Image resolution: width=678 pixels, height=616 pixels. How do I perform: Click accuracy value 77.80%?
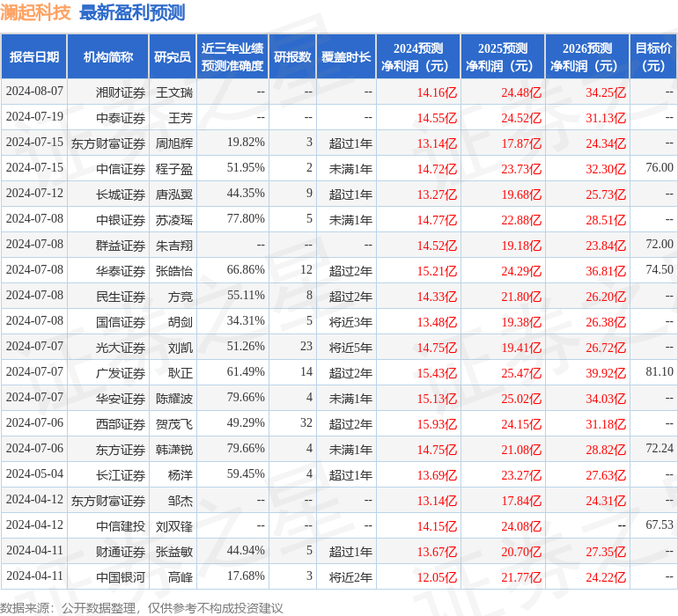click(x=246, y=219)
